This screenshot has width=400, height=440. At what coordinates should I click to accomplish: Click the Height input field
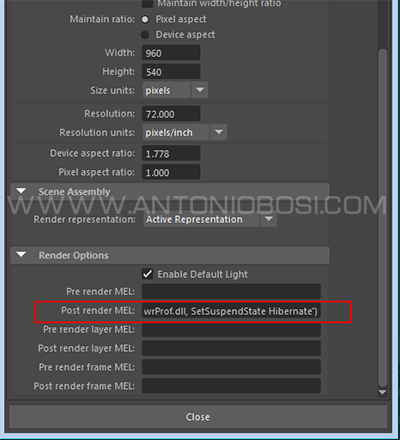click(171, 72)
